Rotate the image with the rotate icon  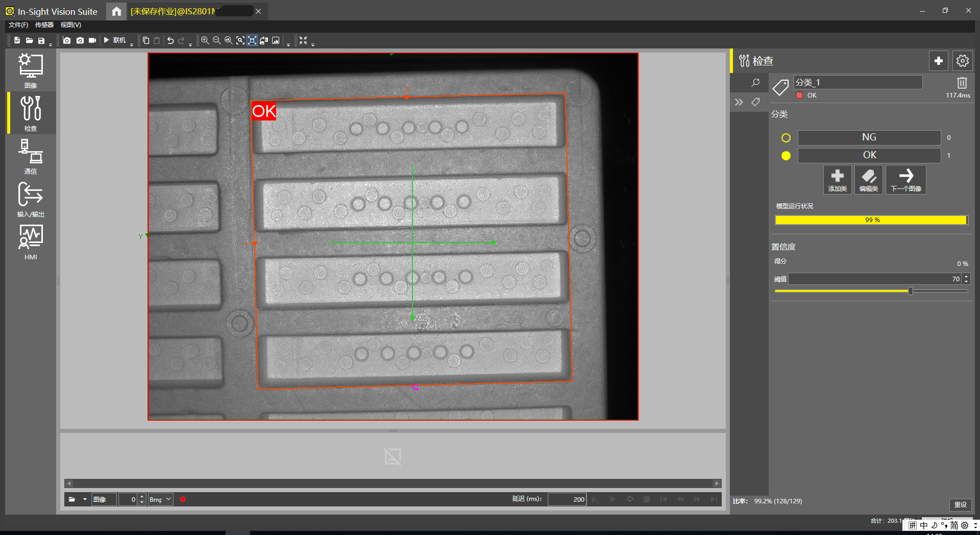click(x=264, y=40)
